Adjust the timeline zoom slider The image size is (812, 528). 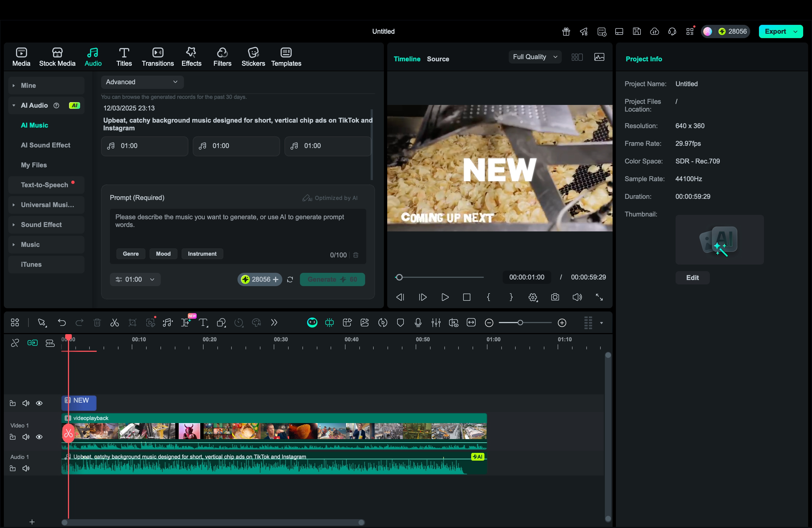point(520,323)
